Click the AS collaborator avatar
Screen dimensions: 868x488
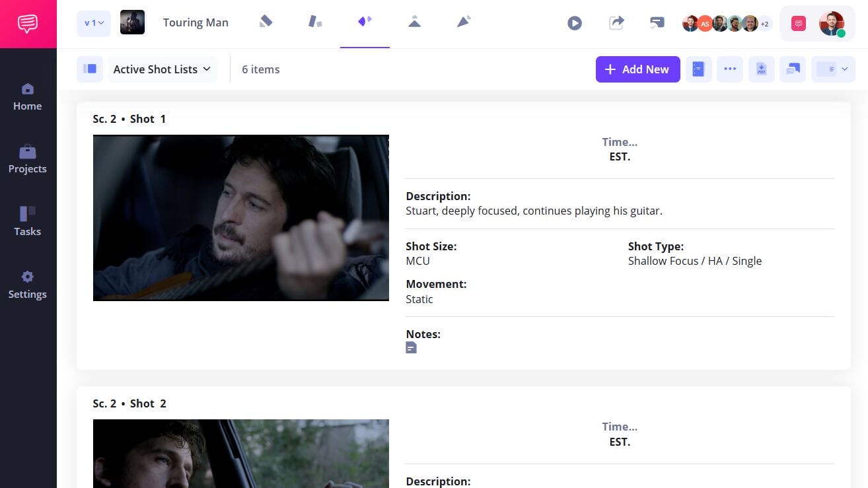[x=705, y=24]
